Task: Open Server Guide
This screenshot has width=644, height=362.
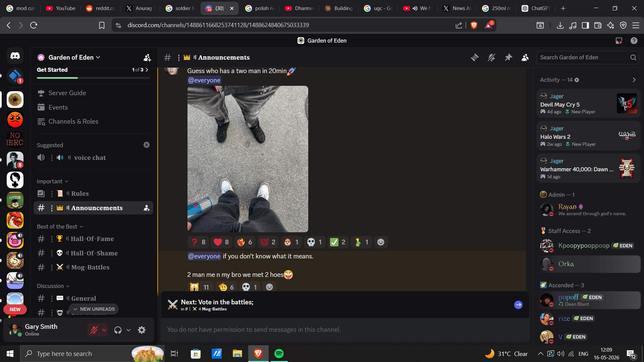Action: (x=93, y=93)
